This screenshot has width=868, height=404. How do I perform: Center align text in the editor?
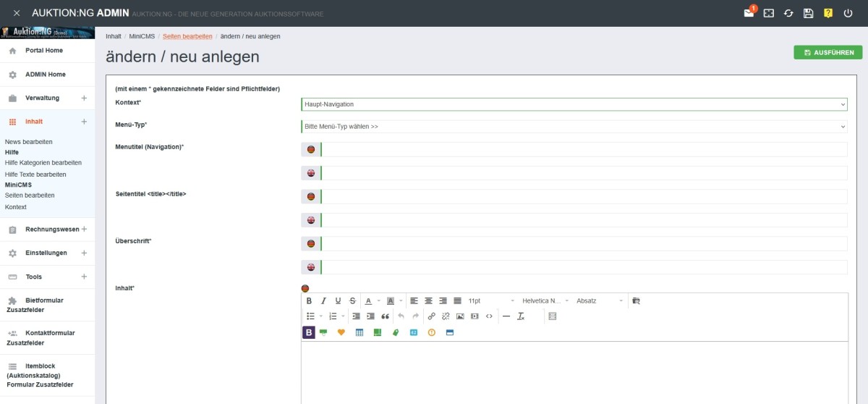click(428, 300)
